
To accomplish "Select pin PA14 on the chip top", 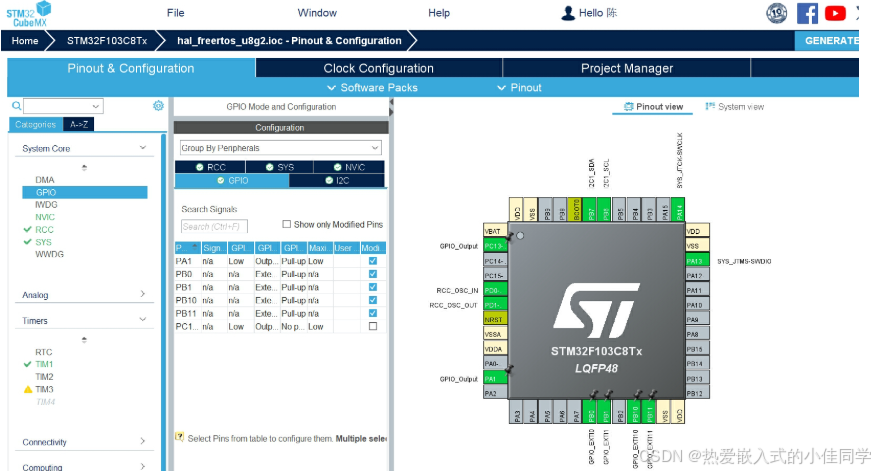I will 679,209.
